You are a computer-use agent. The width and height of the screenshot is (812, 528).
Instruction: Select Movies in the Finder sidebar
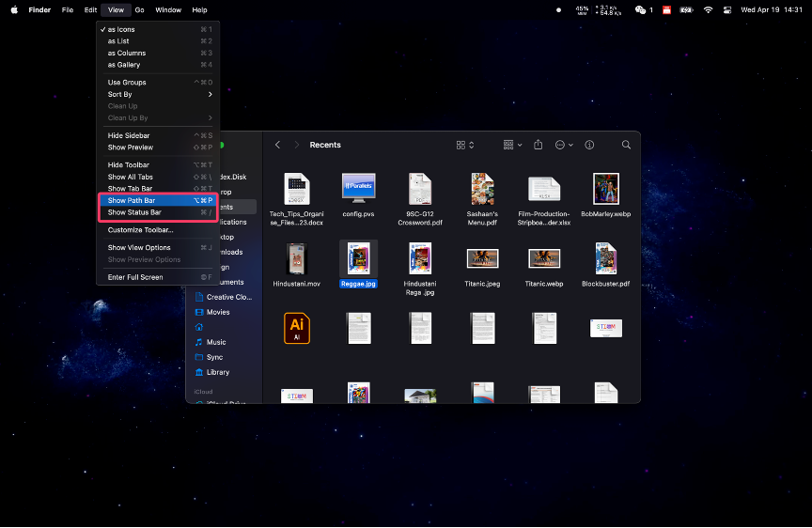pyautogui.click(x=218, y=312)
